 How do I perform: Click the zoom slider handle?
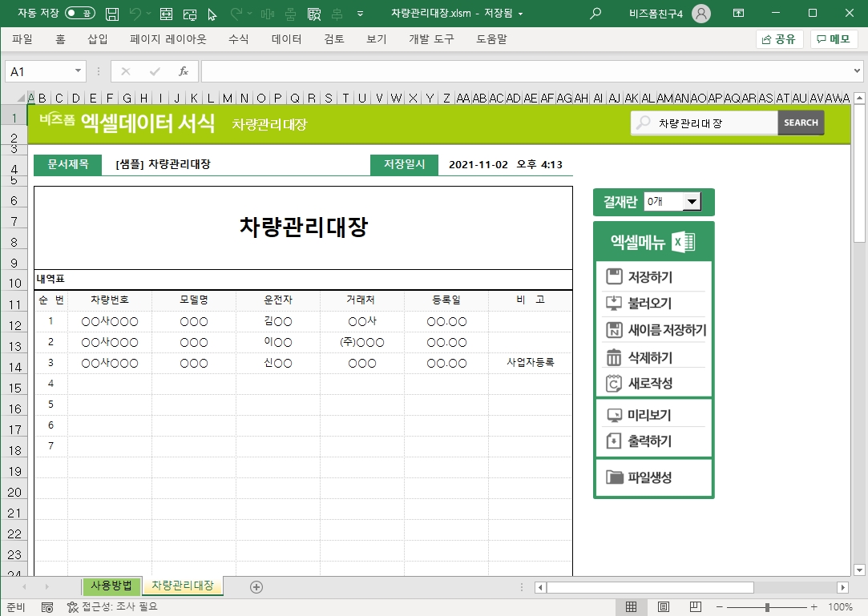tap(767, 607)
